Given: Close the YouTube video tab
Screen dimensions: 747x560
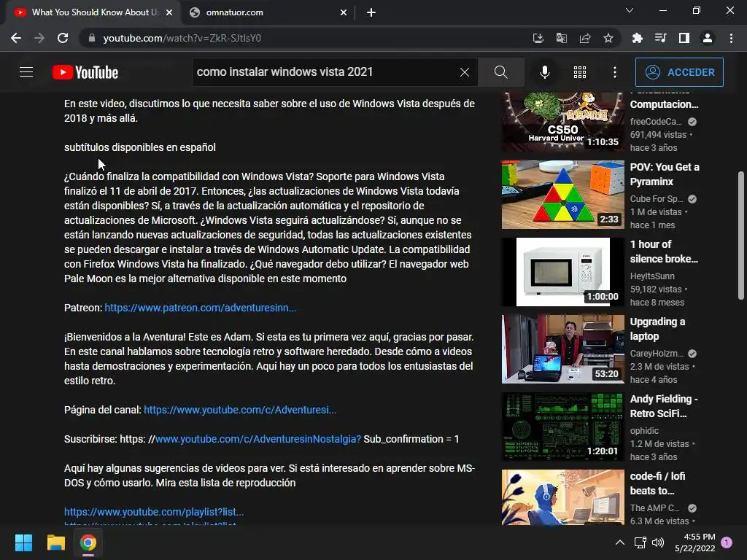Looking at the screenshot, I should (x=169, y=12).
